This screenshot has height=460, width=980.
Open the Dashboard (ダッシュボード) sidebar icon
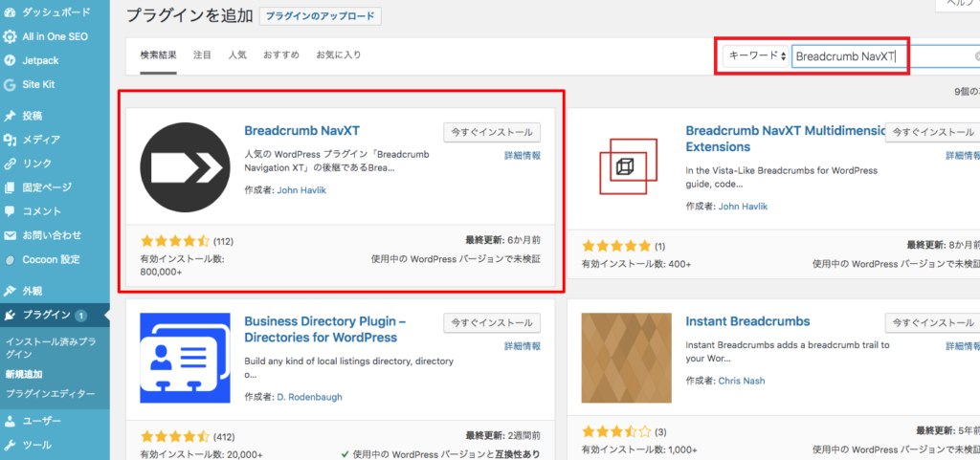click(10, 11)
